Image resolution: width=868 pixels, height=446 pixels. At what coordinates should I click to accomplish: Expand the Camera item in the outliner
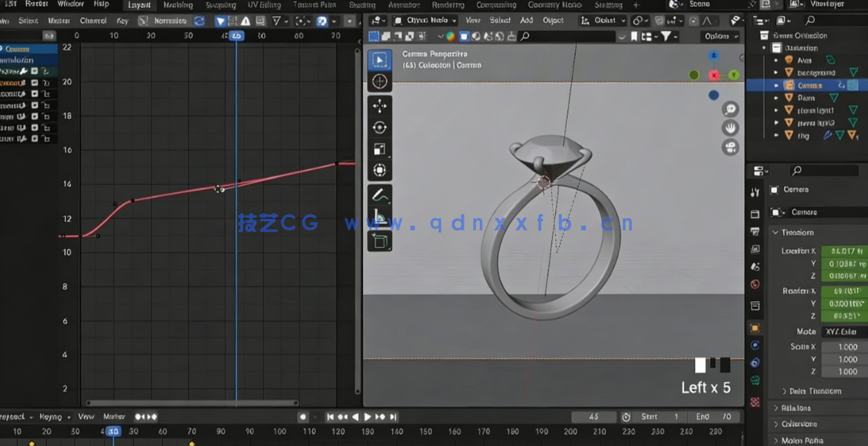click(775, 86)
